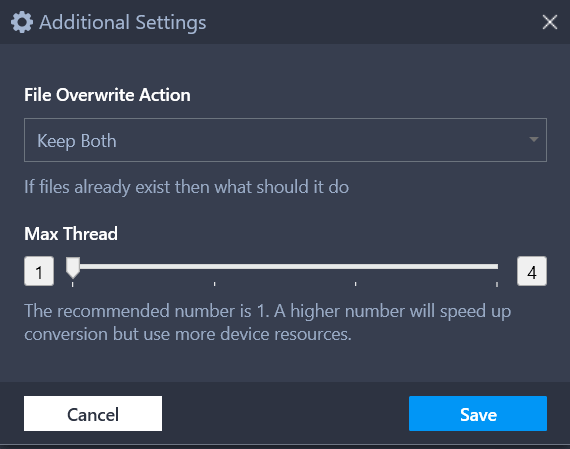Screen dimensions: 570x449
Task: Click the Additional Settings title text
Action: (x=123, y=23)
